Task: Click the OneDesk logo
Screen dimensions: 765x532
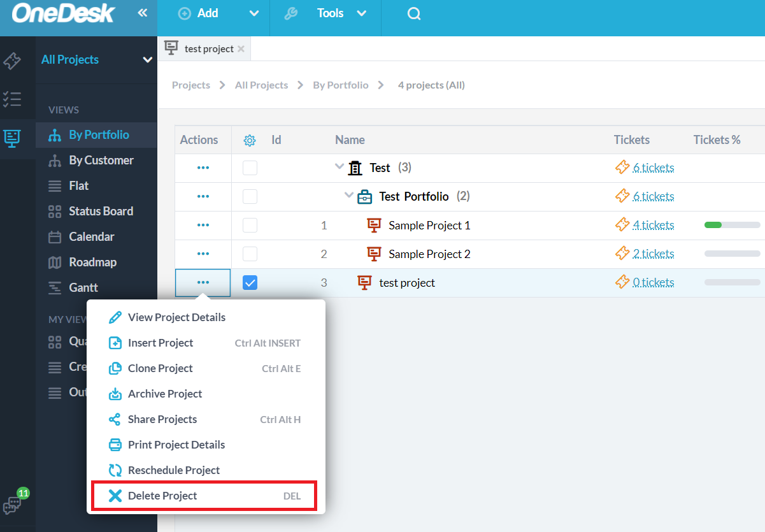Action: pos(63,13)
